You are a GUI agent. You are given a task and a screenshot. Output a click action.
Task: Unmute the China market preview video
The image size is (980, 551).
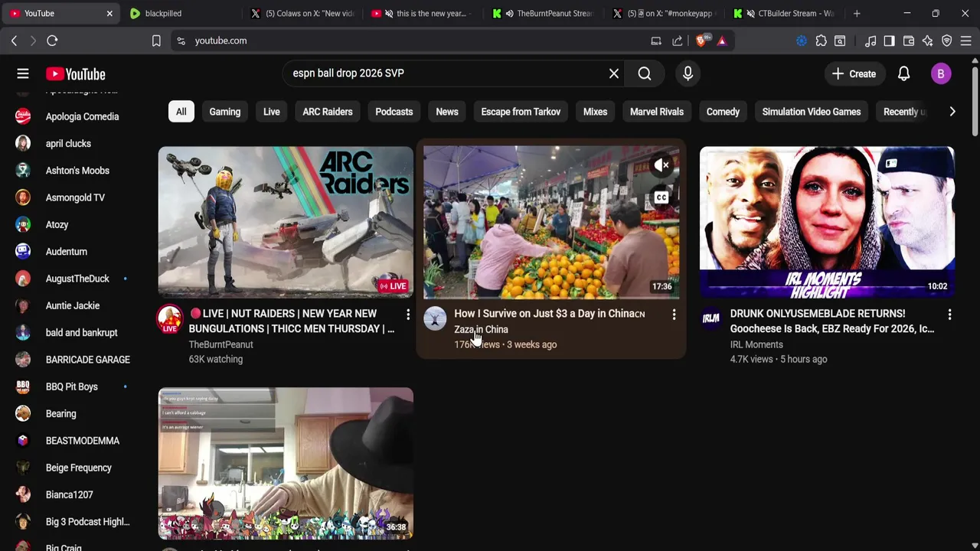point(661,165)
